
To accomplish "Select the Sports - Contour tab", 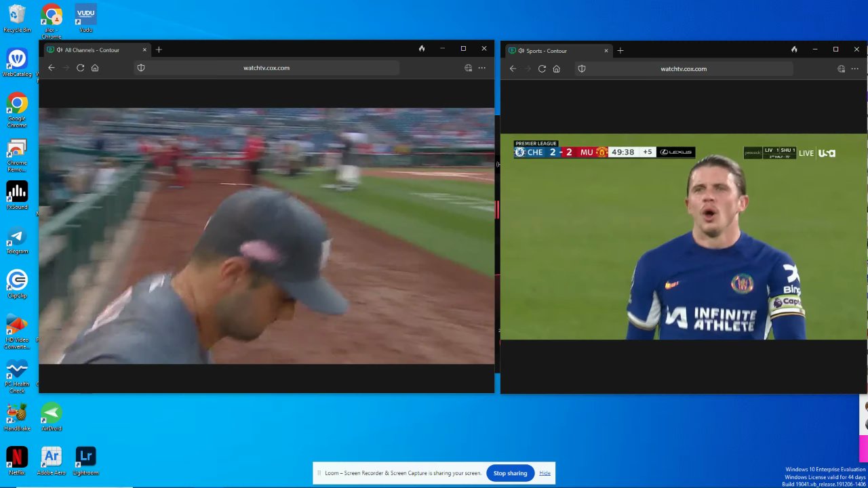I will 557,50.
